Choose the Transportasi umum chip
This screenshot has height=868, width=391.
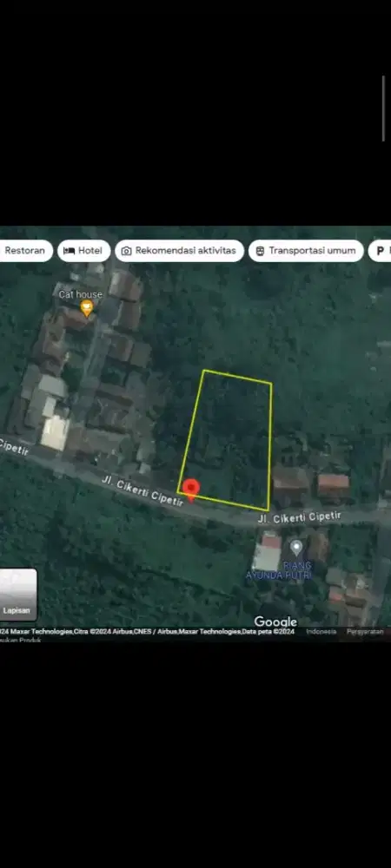306,250
